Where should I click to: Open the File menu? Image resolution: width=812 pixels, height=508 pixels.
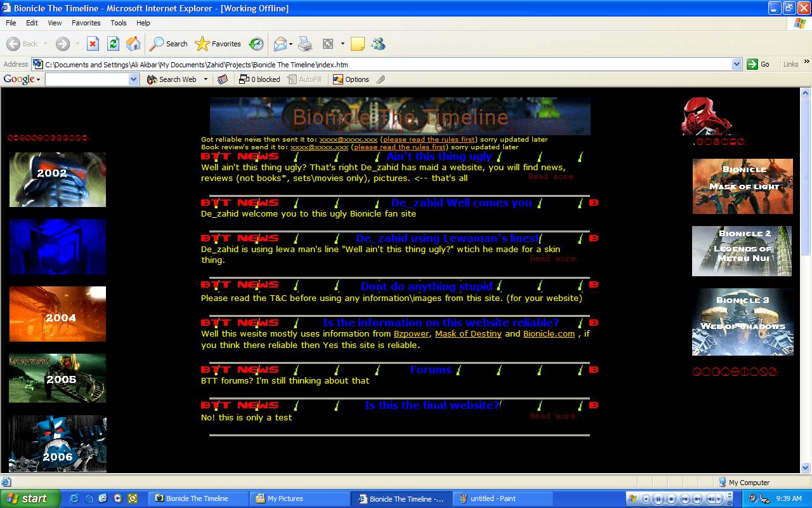coord(11,23)
